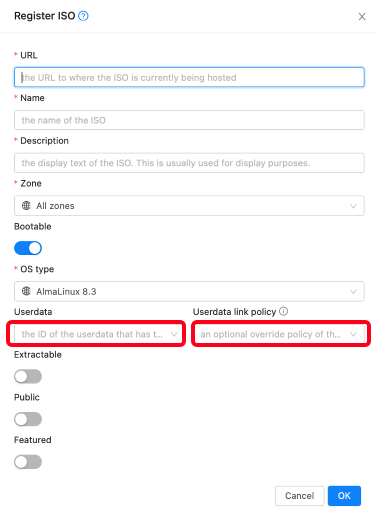Screen dimensions: 377x520
Task: Focus the URL input field
Action: pyautogui.click(x=189, y=77)
